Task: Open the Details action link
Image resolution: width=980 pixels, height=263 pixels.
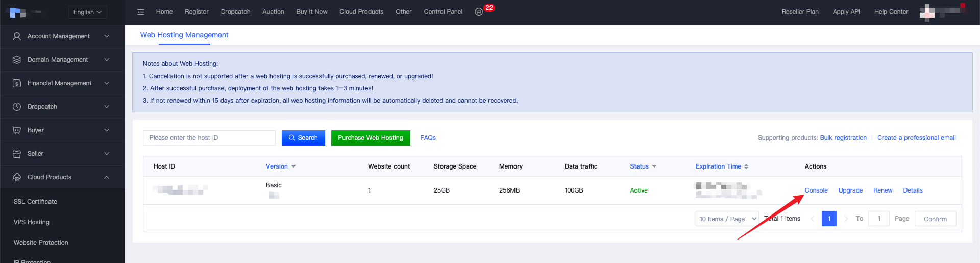Action: point(913,190)
